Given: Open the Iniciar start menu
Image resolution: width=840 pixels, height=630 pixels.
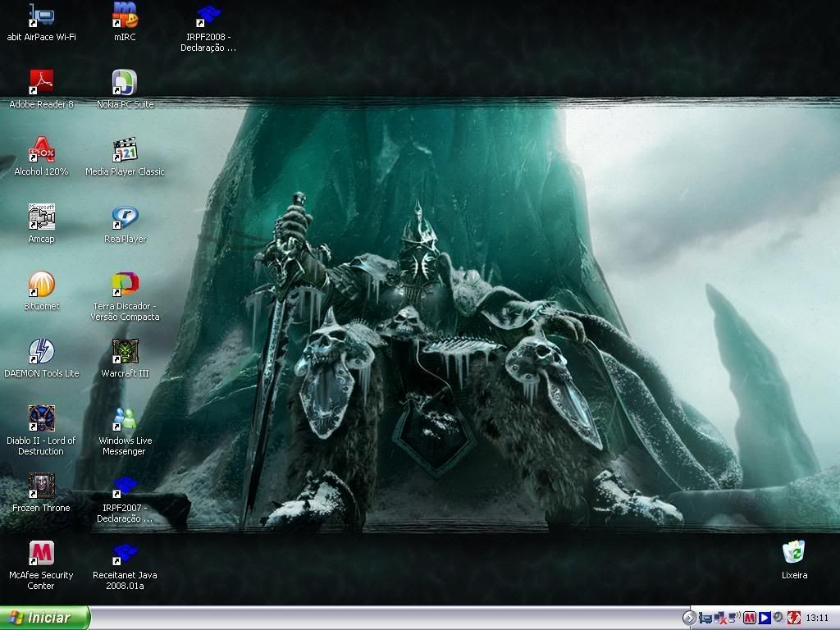Looking at the screenshot, I should point(44,618).
